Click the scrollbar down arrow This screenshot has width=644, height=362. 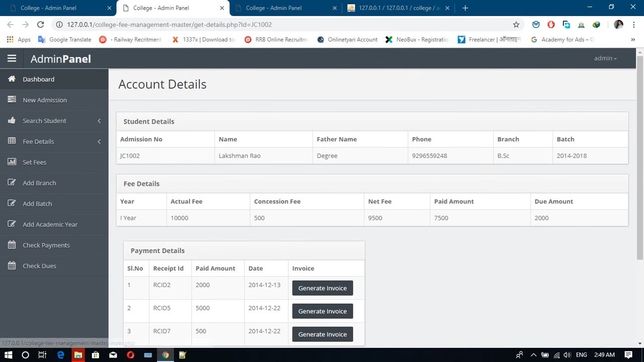640,343
